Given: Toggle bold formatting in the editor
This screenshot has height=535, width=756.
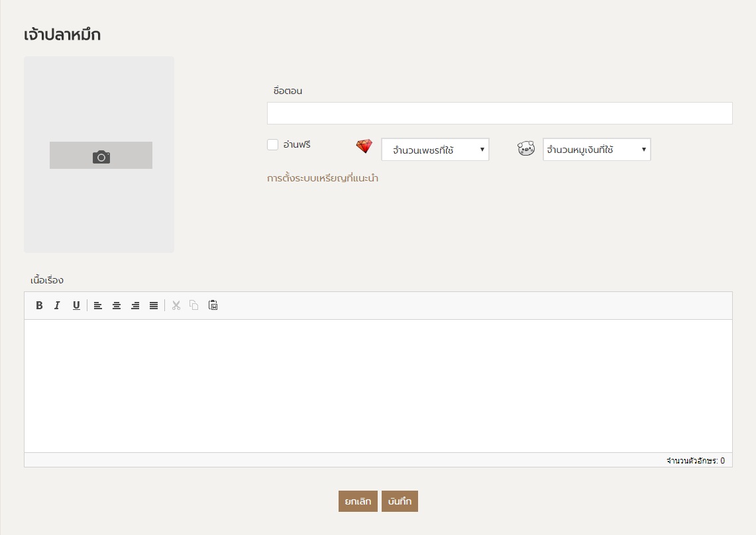Looking at the screenshot, I should point(39,305).
